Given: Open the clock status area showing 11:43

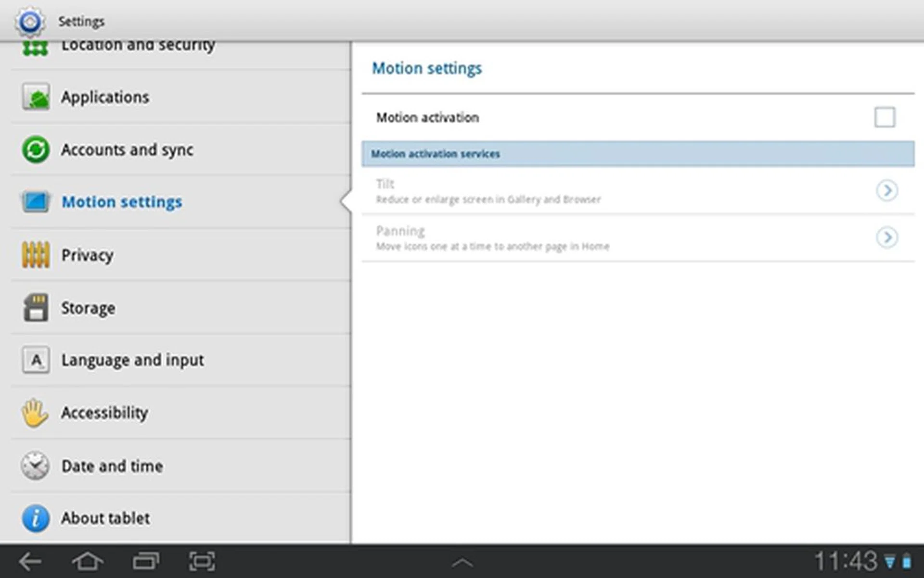Looking at the screenshot, I should (845, 561).
